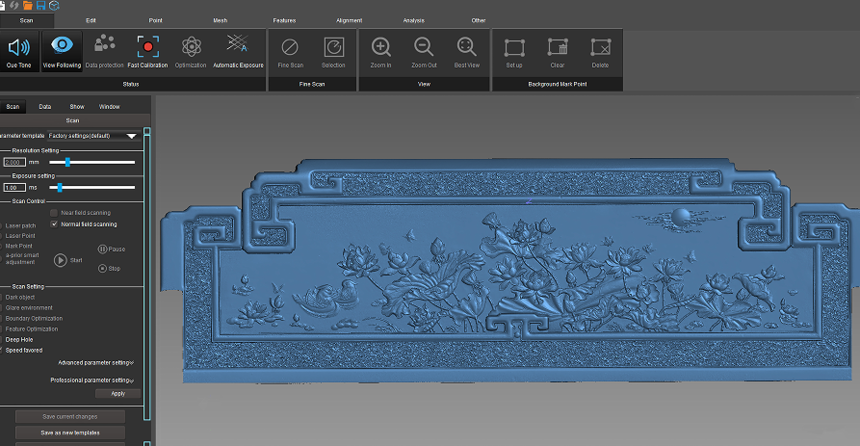Clear background mark points
860x446 pixels.
pos(557,48)
